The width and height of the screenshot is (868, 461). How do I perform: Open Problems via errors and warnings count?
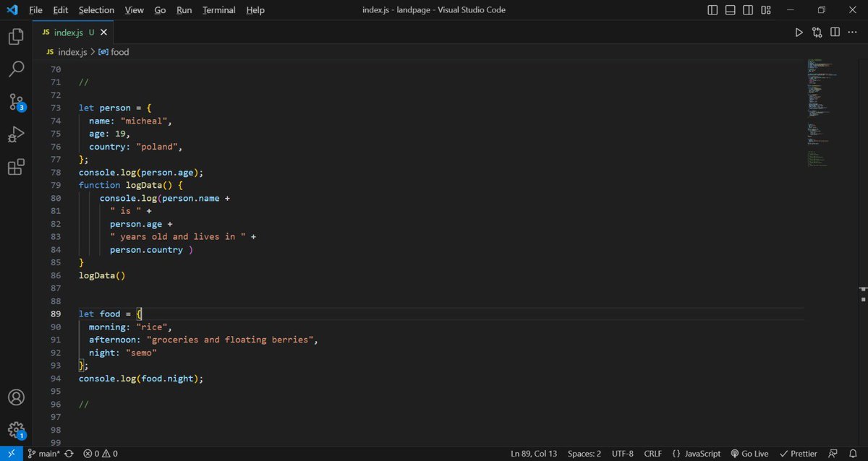coord(101,454)
